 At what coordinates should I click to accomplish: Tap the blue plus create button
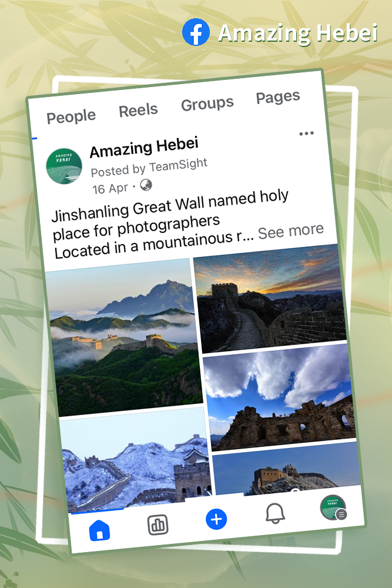click(216, 519)
